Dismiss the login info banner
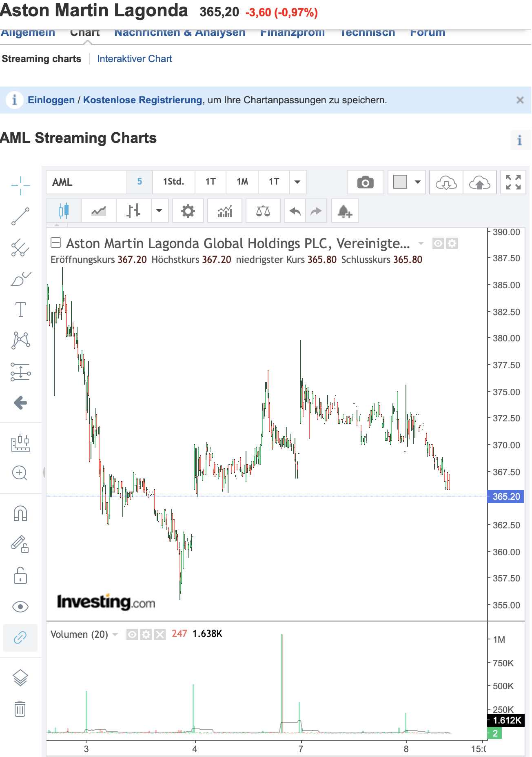The height and width of the screenshot is (757, 532). tap(520, 100)
